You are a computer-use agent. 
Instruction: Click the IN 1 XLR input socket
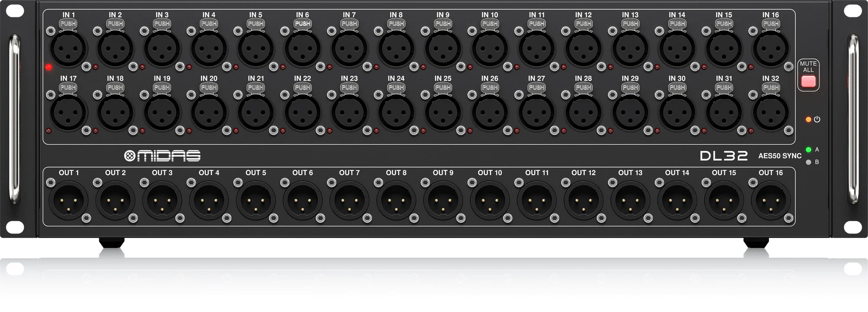69,49
